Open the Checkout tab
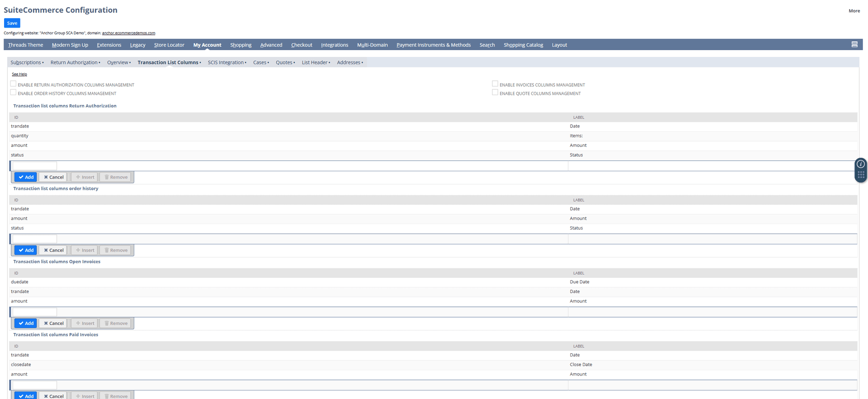The image size is (868, 399). point(302,45)
